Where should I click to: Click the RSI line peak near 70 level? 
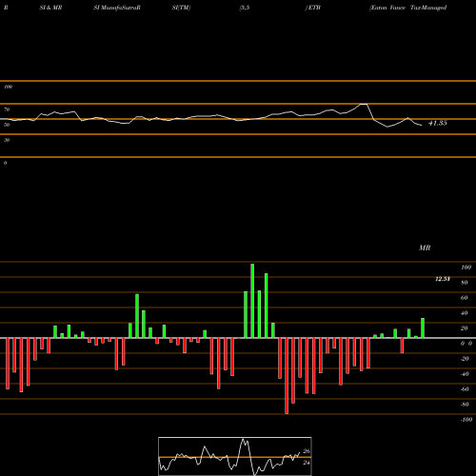click(x=364, y=104)
